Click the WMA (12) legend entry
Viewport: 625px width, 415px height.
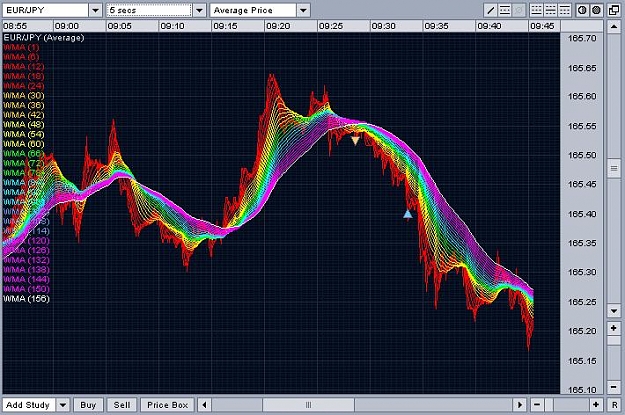coord(24,67)
